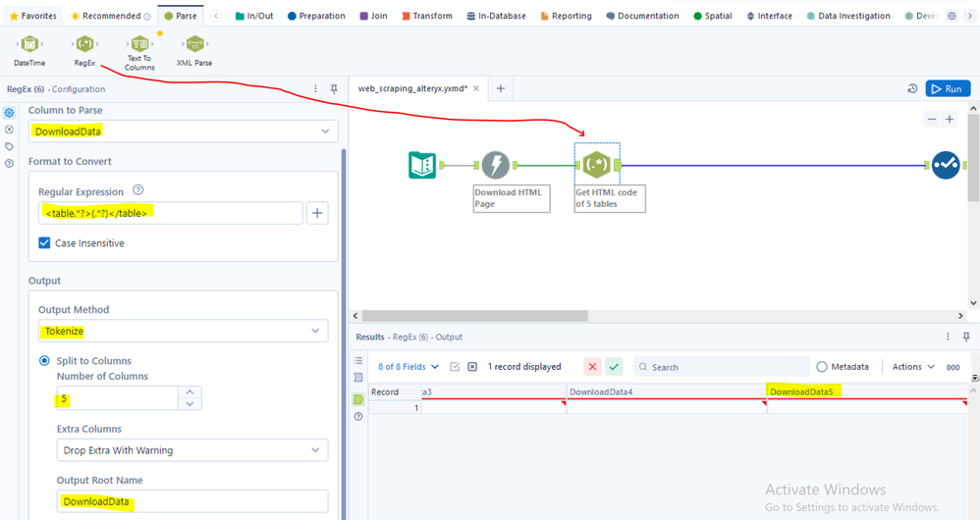Viewport: 980px width, 520px height.
Task: Switch to In/Out tool tab
Action: click(x=254, y=16)
